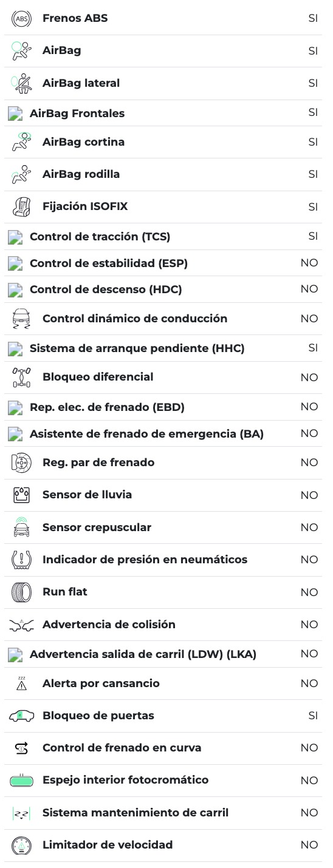Click the Limitador de velocidad gauge icon
The image size is (333, 868).
(x=21, y=845)
